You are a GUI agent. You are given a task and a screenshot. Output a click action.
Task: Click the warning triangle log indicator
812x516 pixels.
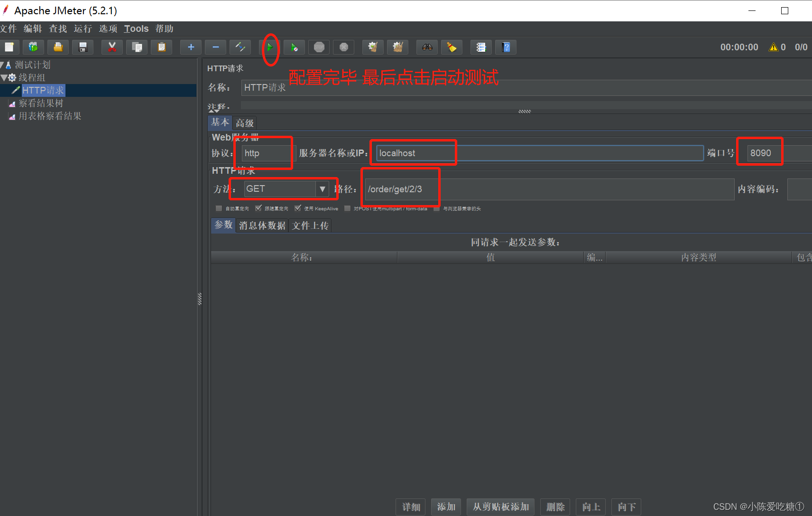(x=774, y=47)
